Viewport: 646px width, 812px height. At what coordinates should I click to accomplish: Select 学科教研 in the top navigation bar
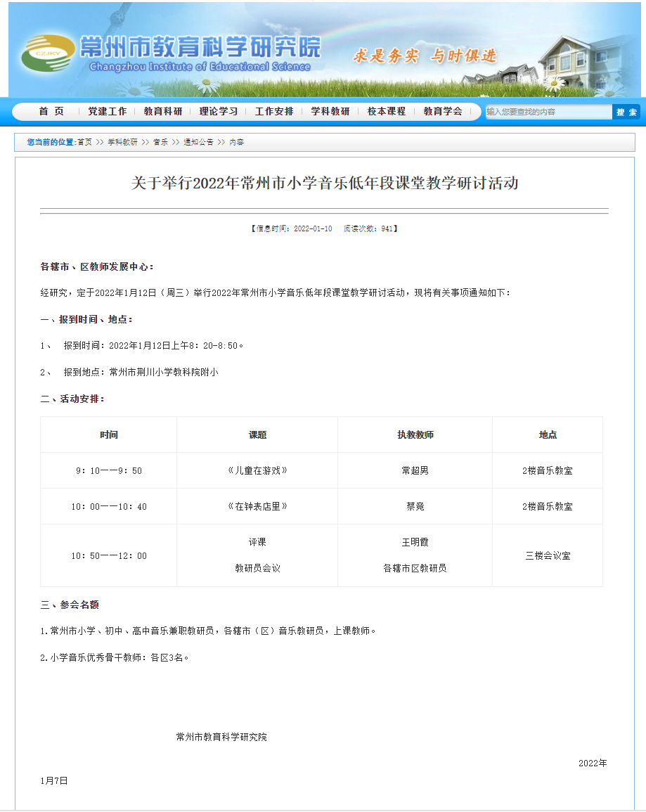[x=330, y=111]
